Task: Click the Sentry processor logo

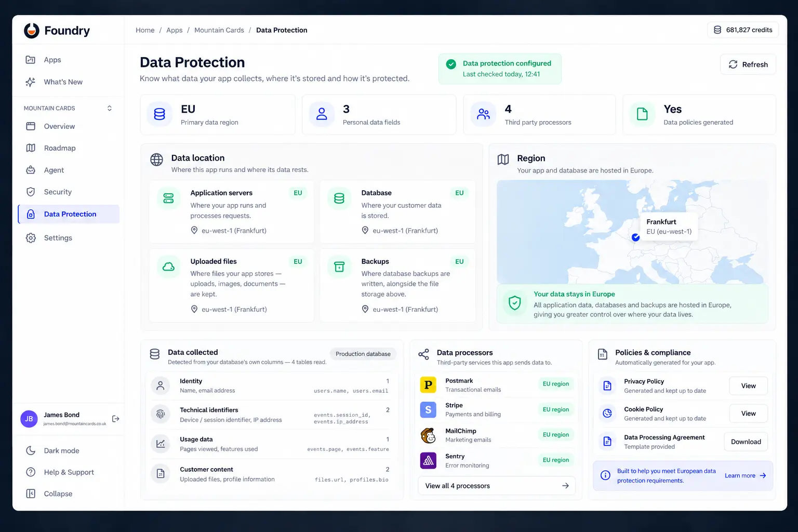Action: click(x=428, y=460)
